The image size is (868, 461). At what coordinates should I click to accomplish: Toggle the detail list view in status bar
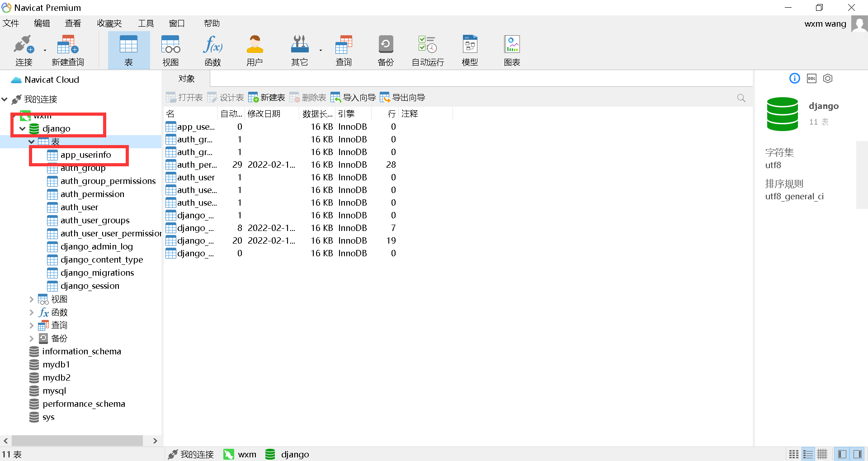[808, 454]
